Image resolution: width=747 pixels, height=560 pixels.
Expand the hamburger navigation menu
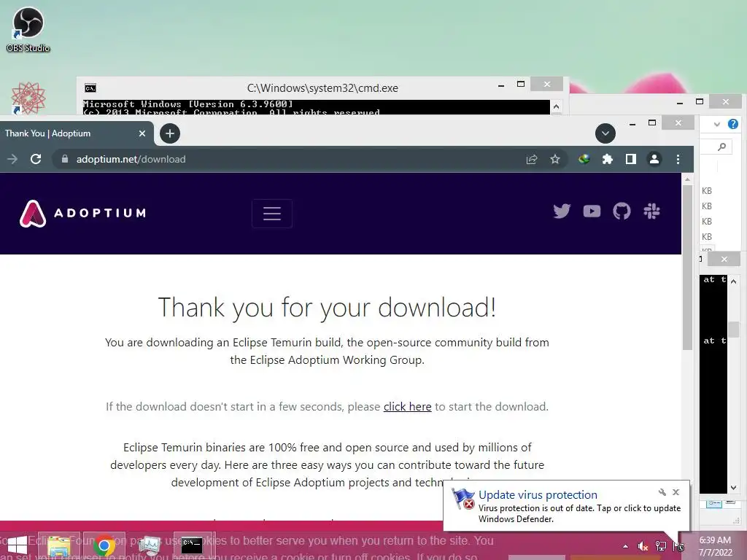coord(272,214)
